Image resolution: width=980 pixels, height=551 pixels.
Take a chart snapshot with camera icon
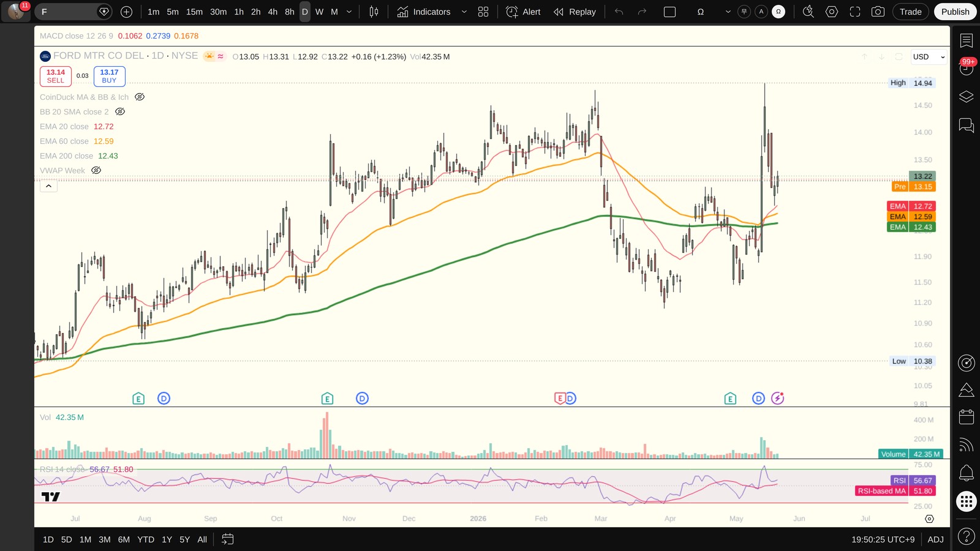pos(878,12)
